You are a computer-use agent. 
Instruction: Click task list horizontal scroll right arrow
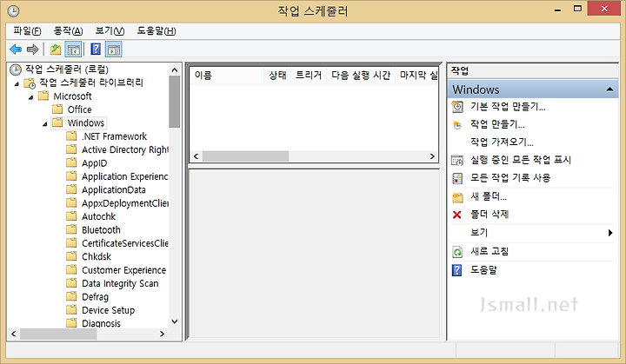pos(432,156)
